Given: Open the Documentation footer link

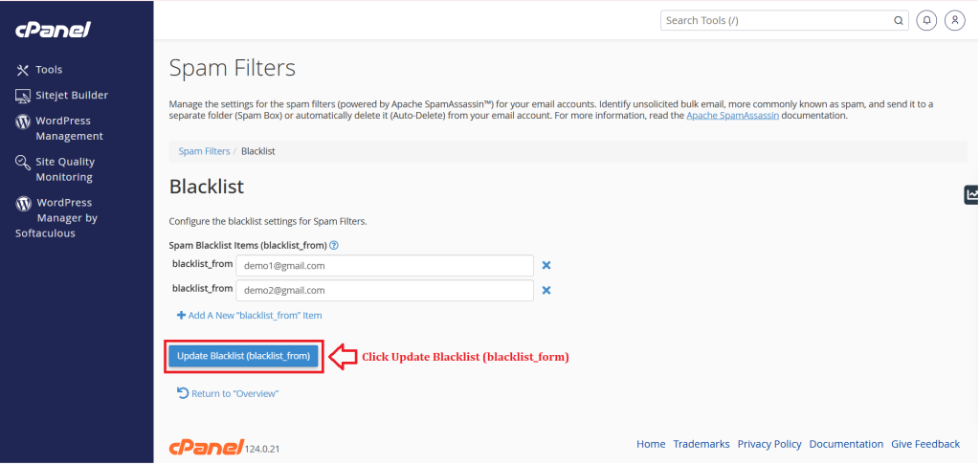Looking at the screenshot, I should pos(846,444).
